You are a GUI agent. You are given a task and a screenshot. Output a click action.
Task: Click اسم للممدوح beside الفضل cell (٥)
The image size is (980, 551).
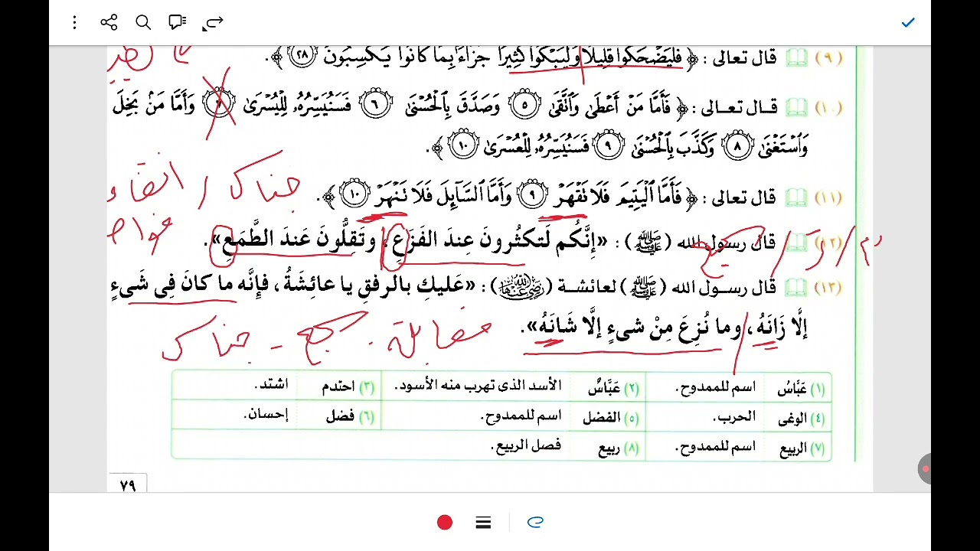click(521, 416)
